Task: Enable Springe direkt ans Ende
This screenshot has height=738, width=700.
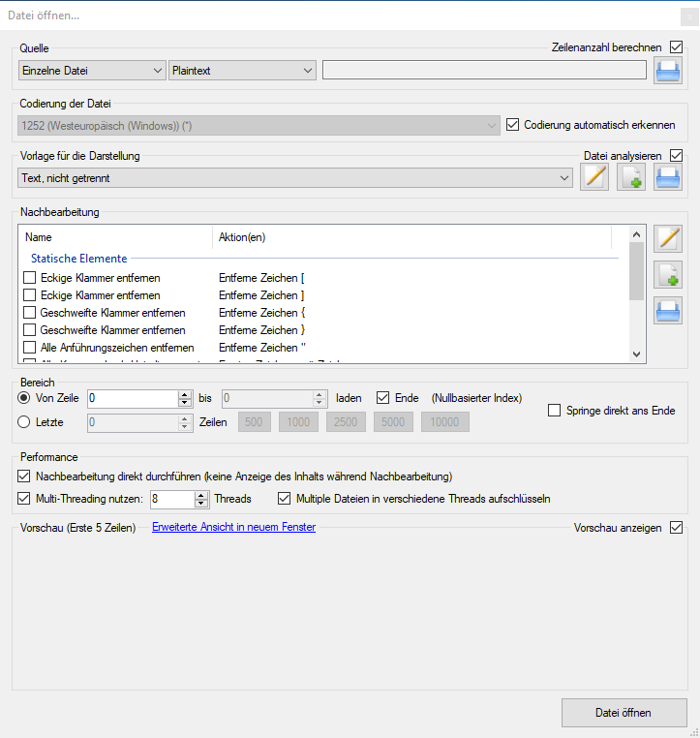Action: pos(554,411)
